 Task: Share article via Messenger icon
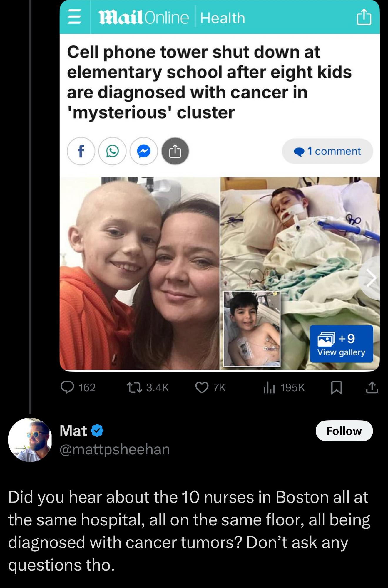[x=144, y=151]
